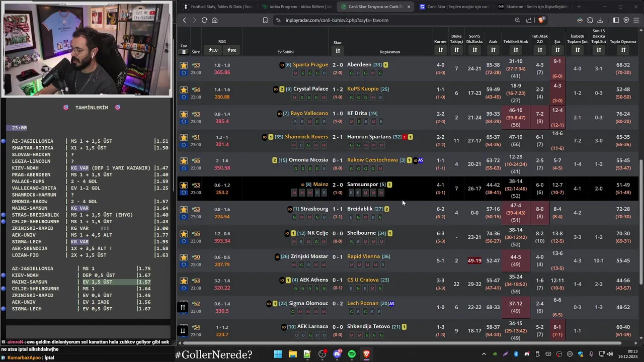Open the zoom magnifier in address bar
This screenshot has width=644, height=362.
click(x=517, y=20)
